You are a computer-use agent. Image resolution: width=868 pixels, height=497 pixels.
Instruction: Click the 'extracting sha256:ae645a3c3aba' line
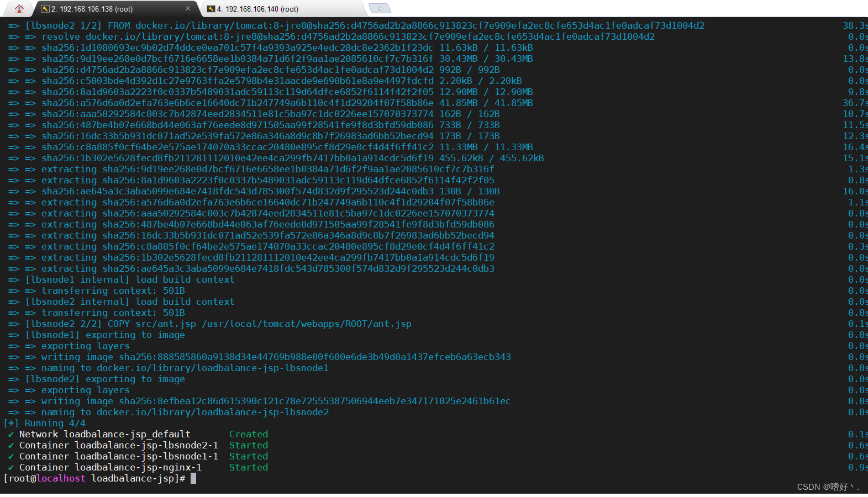[x=251, y=268]
